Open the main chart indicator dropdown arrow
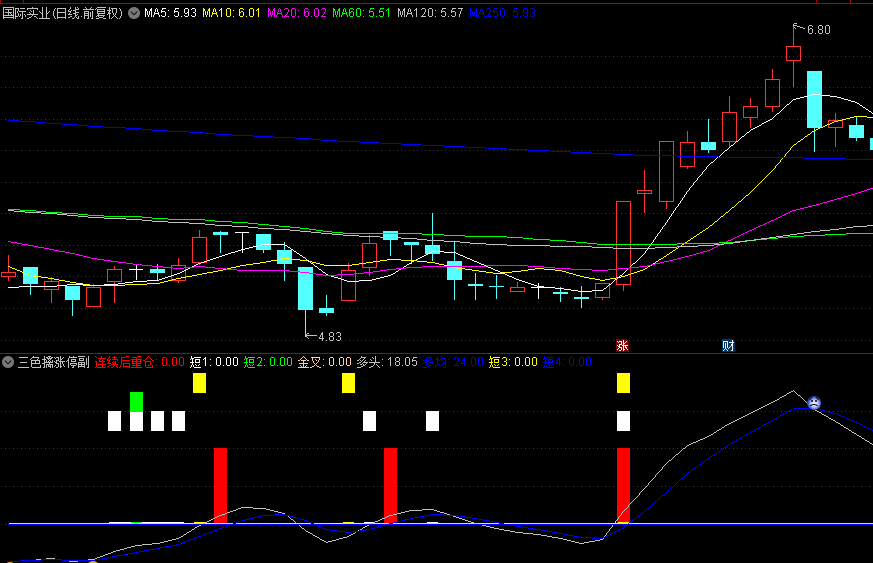This screenshot has width=873, height=563. (x=134, y=13)
